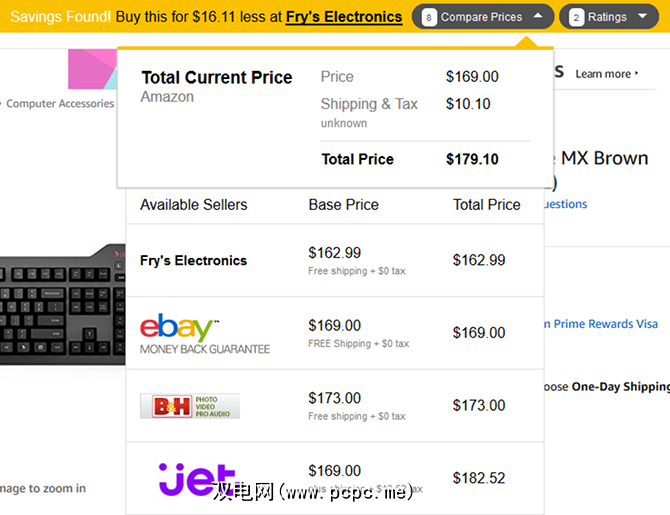
Task: Click B&H's total price $173.00
Action: pos(479,405)
